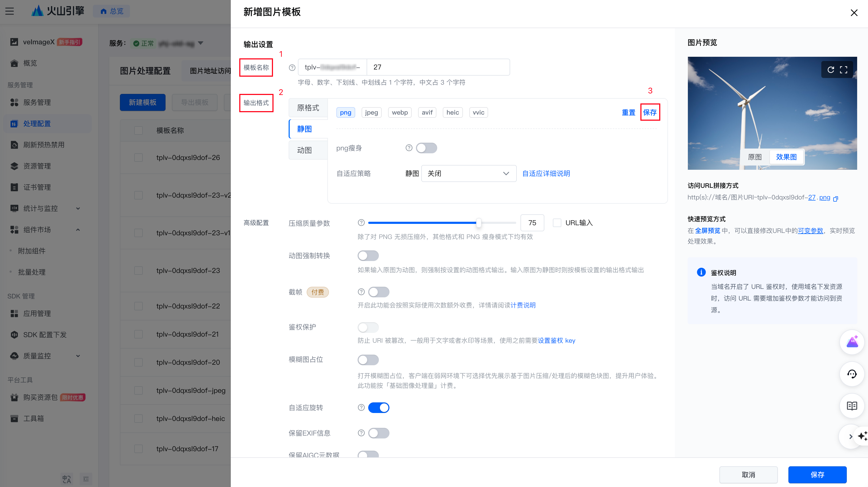Click help icon next to template name
The height and width of the screenshot is (487, 868).
point(292,67)
